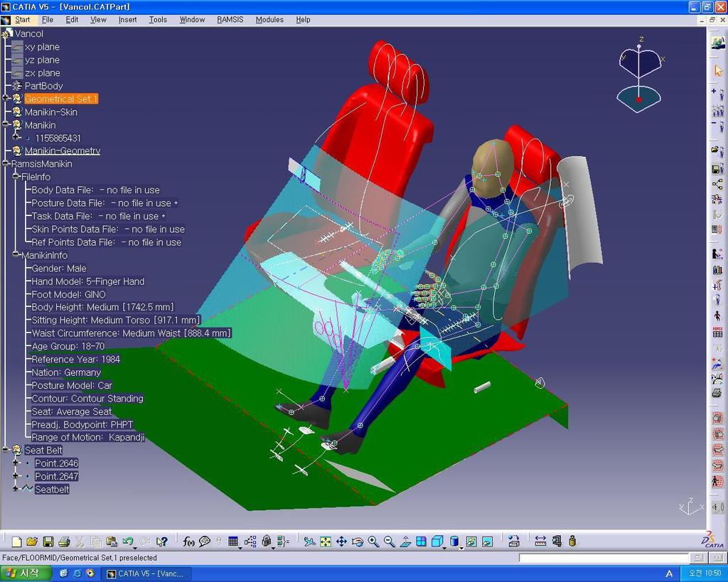
Task: Click the Cut scissors icon
Action: point(80,541)
